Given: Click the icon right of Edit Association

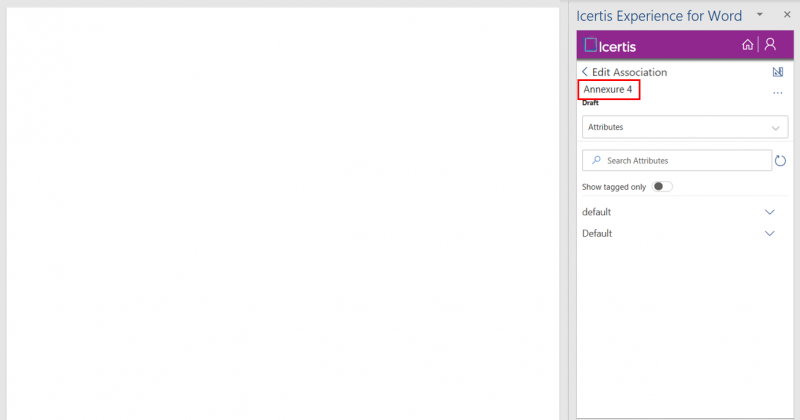Looking at the screenshot, I should [x=778, y=72].
